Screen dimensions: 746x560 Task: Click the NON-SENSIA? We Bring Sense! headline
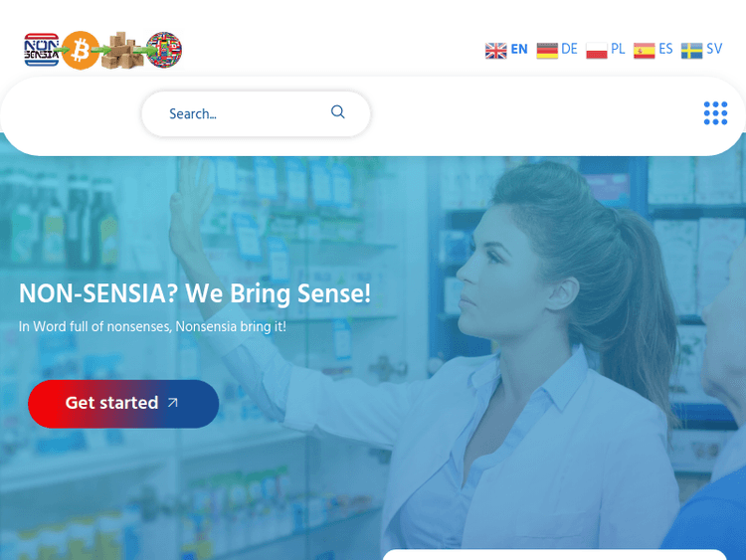[x=195, y=293]
